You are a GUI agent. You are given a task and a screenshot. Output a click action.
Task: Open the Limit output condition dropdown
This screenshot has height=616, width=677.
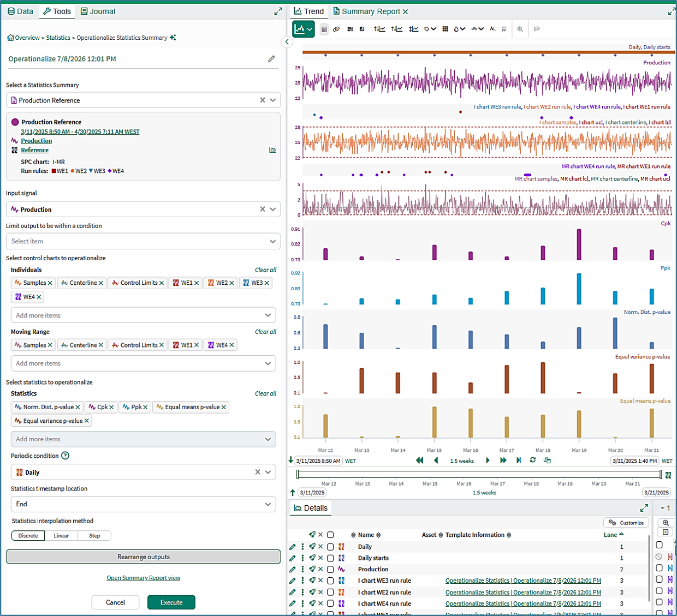(143, 241)
